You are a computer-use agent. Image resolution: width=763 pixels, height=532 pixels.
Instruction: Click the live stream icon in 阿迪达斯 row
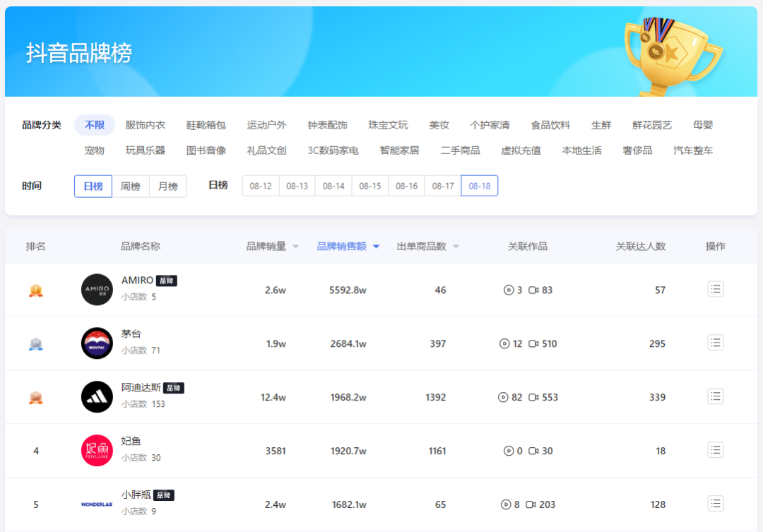503,397
